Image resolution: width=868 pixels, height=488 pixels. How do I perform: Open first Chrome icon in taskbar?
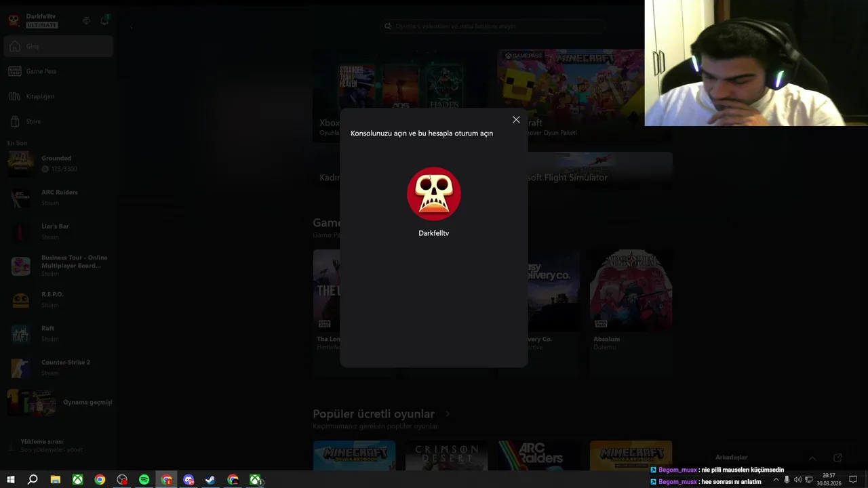click(x=100, y=480)
